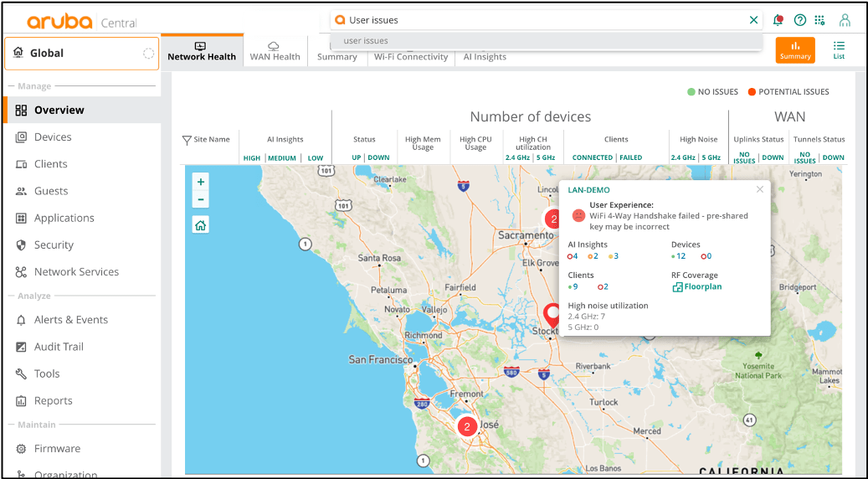Zoom in on the map
Screen dimensions: 868x479
click(200, 182)
